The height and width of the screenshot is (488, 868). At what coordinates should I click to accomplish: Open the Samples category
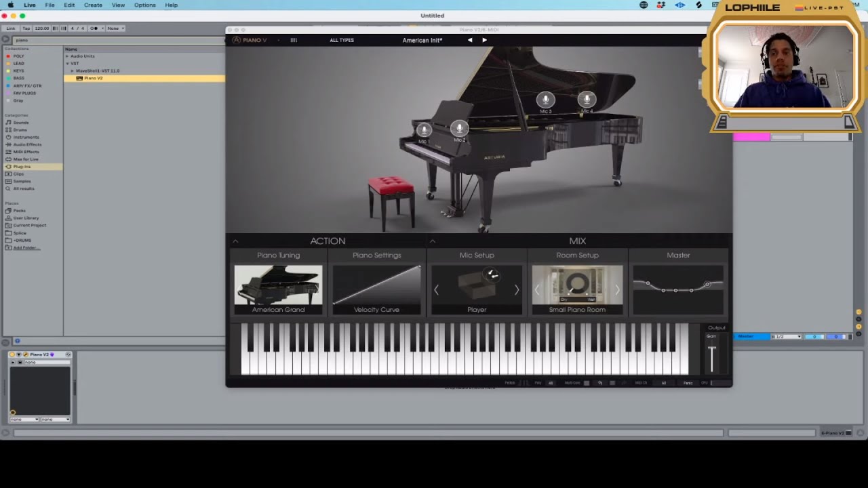(22, 181)
